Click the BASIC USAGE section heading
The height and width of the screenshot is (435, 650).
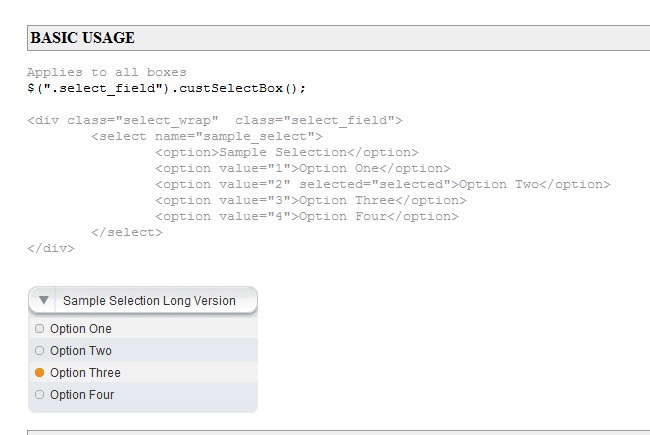point(83,38)
